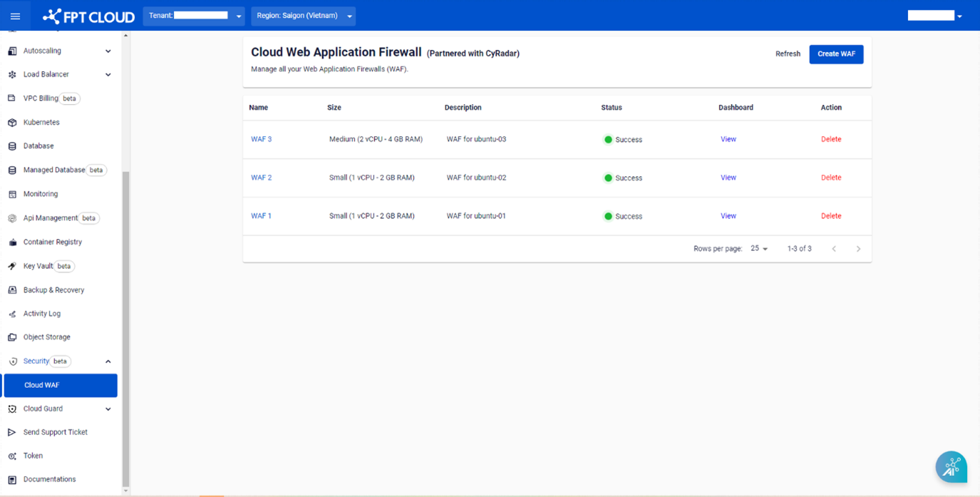Expand the Autoscaling menu section

coord(108,51)
